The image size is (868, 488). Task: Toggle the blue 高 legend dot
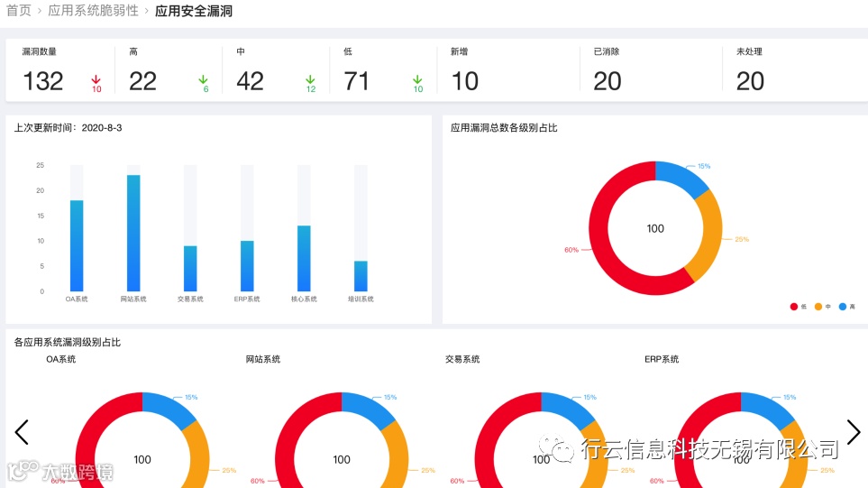(x=843, y=307)
